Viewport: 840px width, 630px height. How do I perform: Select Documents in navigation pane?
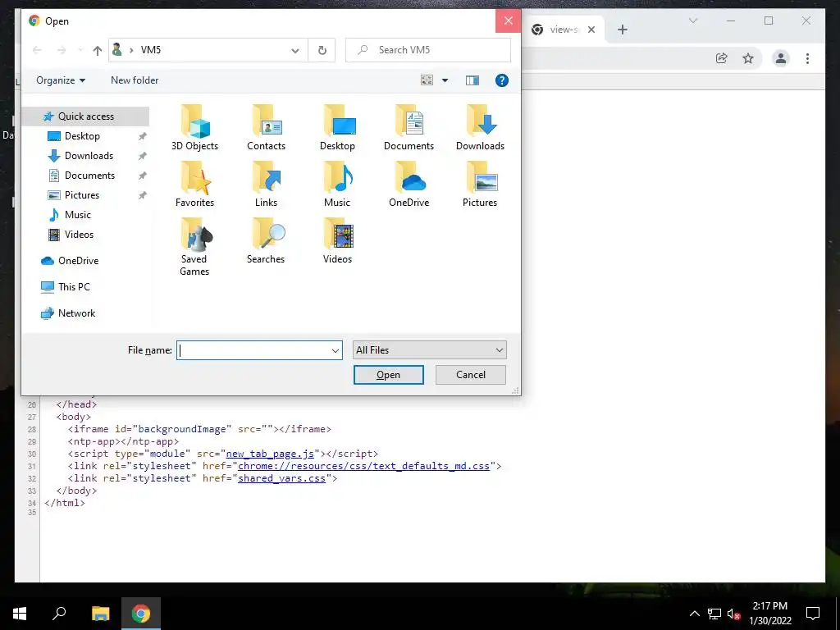click(x=89, y=176)
